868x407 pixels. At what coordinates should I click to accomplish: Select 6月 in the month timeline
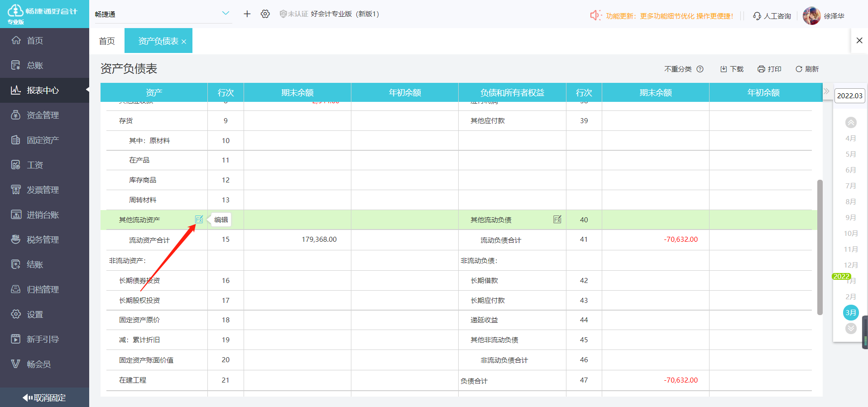tap(851, 170)
